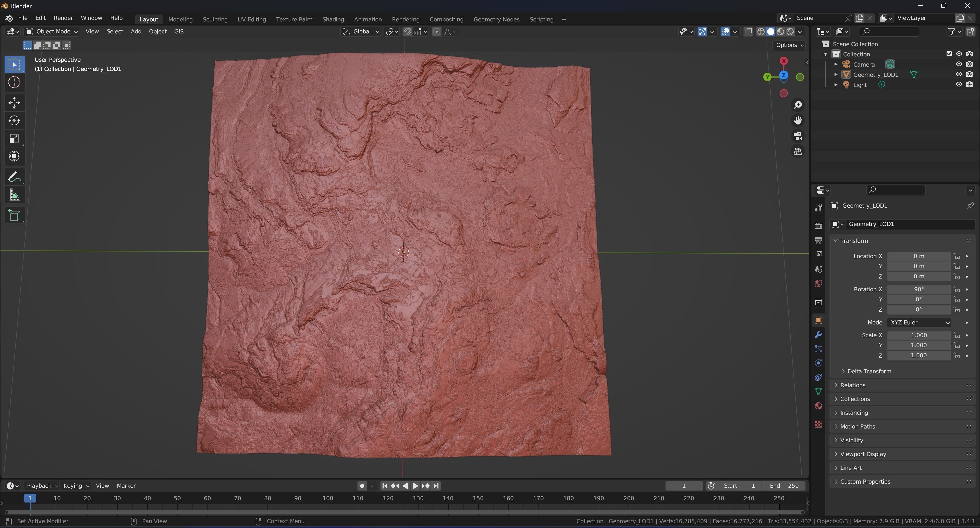Click the Options button in viewport

[789, 45]
